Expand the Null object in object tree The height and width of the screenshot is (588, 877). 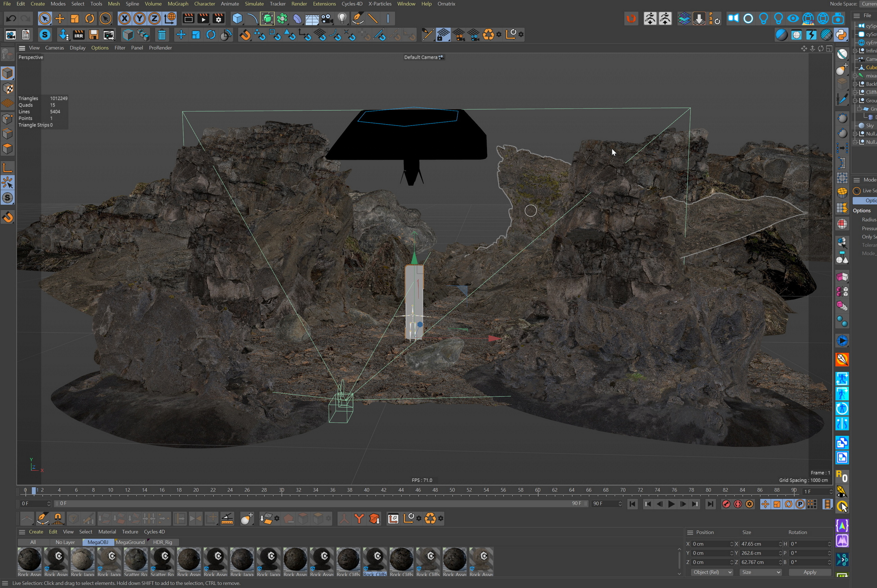855,134
